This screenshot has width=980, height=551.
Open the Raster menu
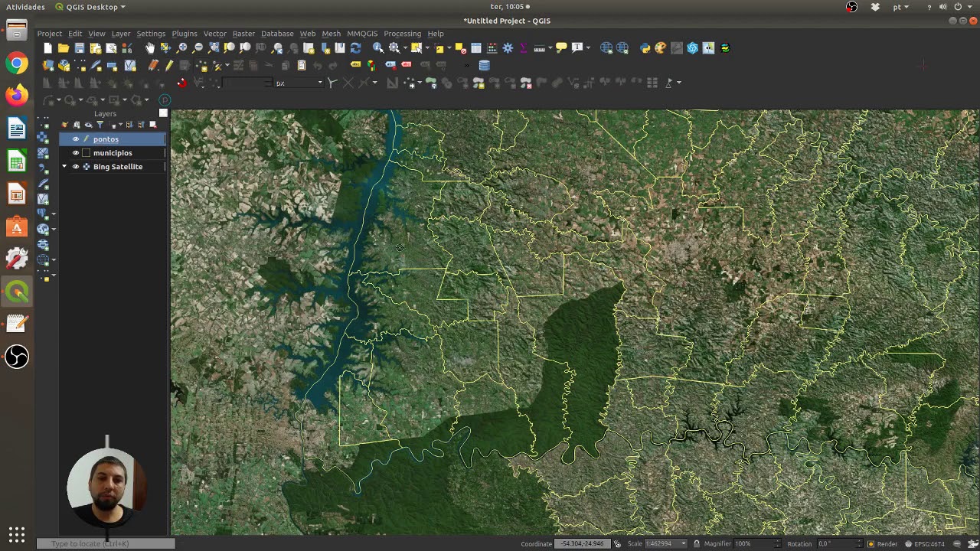click(243, 34)
